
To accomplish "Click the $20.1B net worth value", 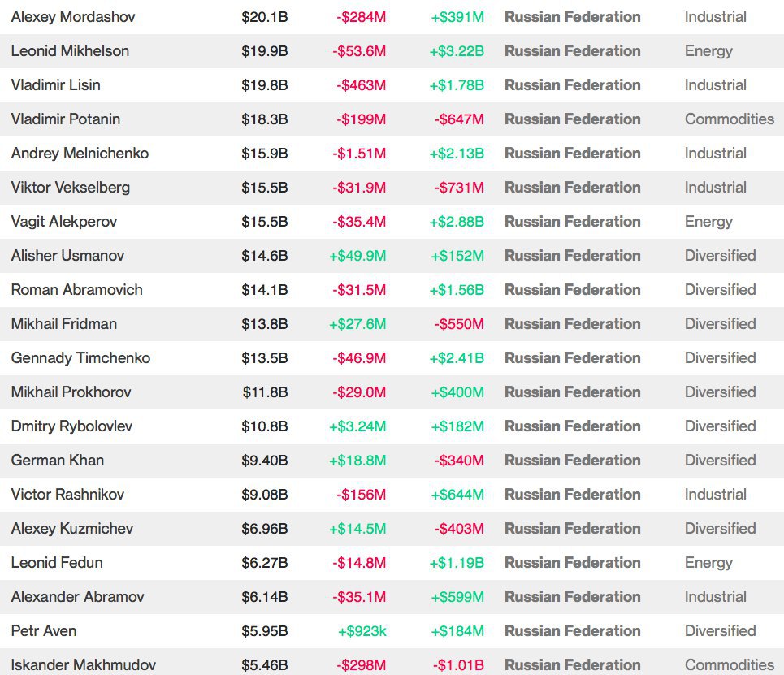I will [265, 17].
